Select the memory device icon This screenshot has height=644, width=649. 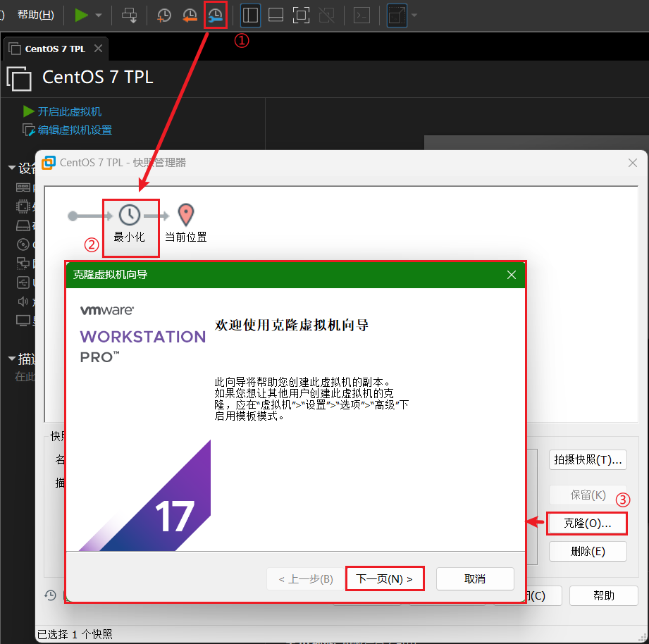[x=23, y=187]
